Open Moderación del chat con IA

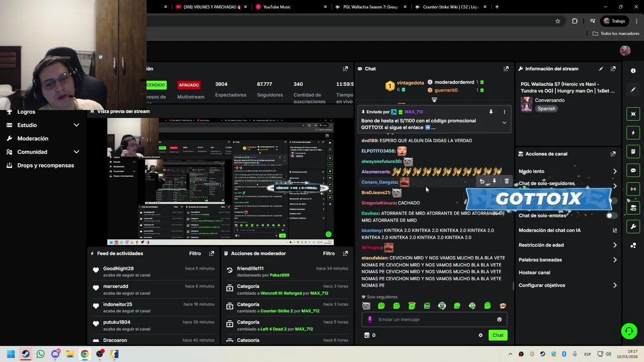coord(567,230)
